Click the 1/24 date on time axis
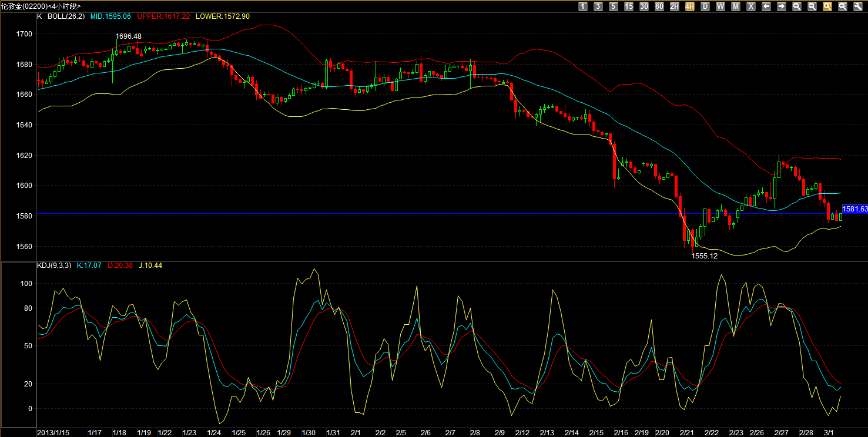Image resolution: width=868 pixels, height=437 pixels. tap(214, 432)
